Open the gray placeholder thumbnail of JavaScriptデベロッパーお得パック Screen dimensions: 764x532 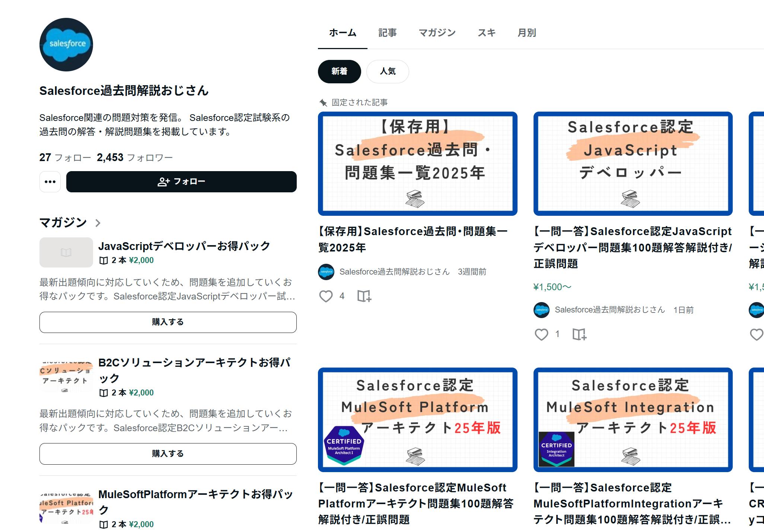pos(66,252)
